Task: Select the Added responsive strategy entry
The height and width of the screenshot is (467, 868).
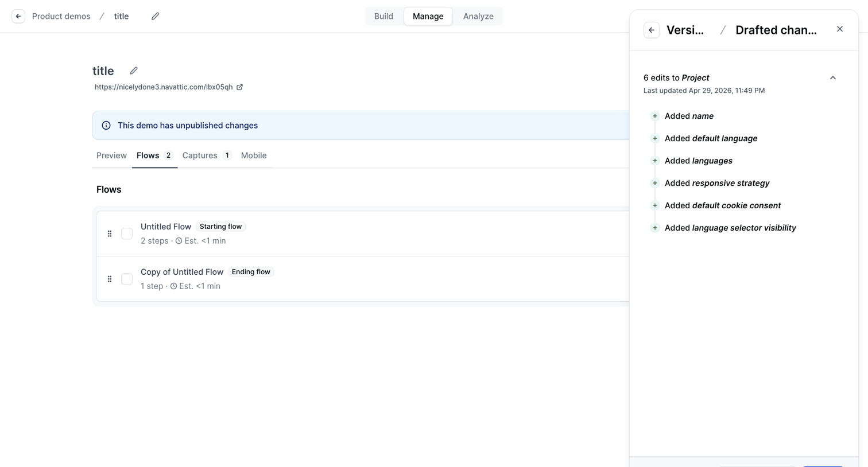Action: click(717, 183)
